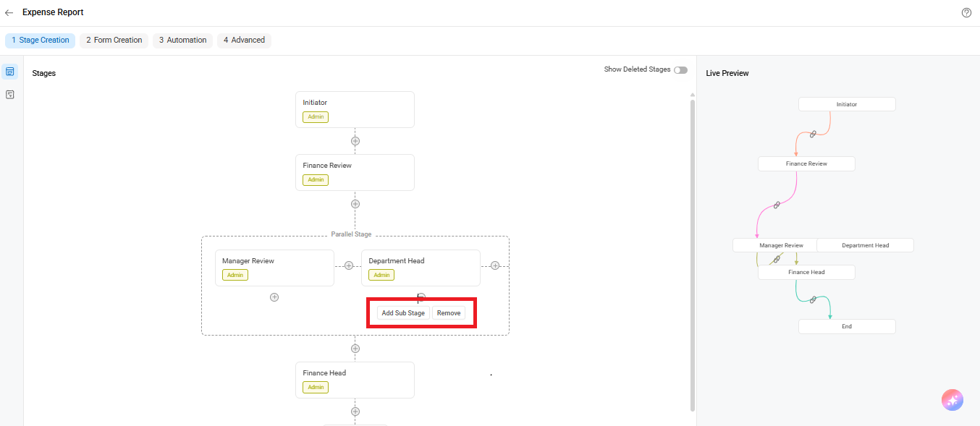Click link icon between Initiator and Finance Review
Image resolution: width=980 pixels, height=426 pixels.
pyautogui.click(x=813, y=134)
